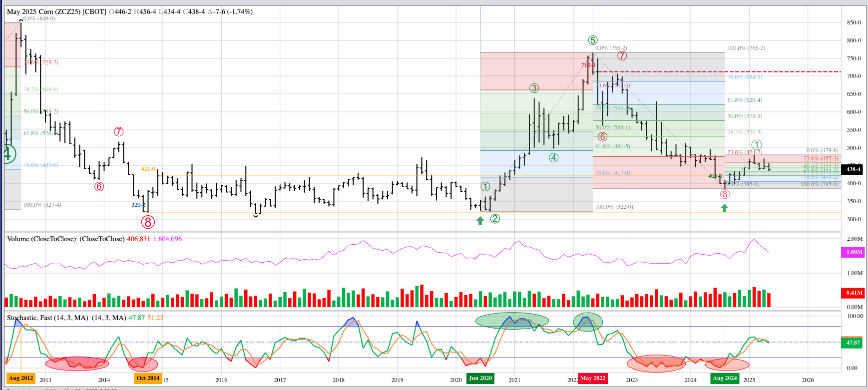Select the small red circled 8 near 2024 low

coord(725,194)
